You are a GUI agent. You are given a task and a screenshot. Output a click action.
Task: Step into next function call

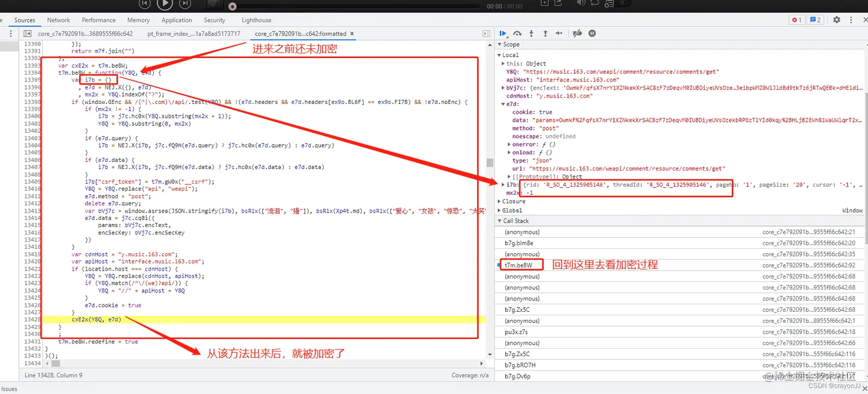click(x=532, y=33)
